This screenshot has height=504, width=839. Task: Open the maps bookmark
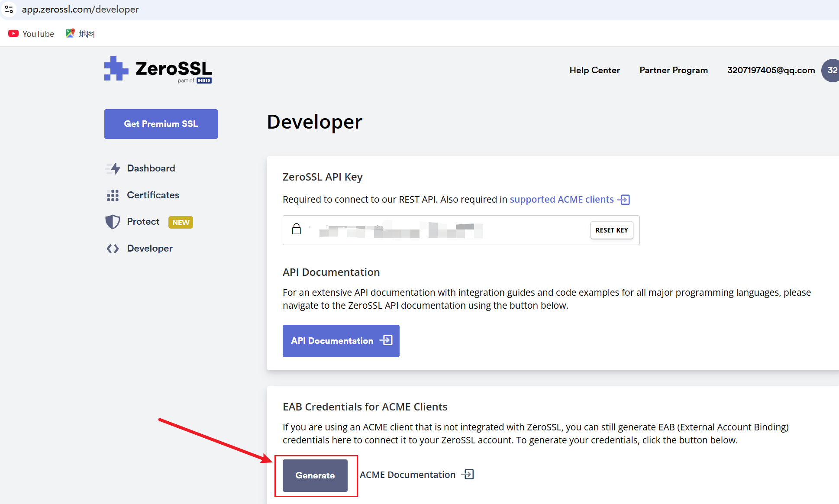click(x=81, y=34)
